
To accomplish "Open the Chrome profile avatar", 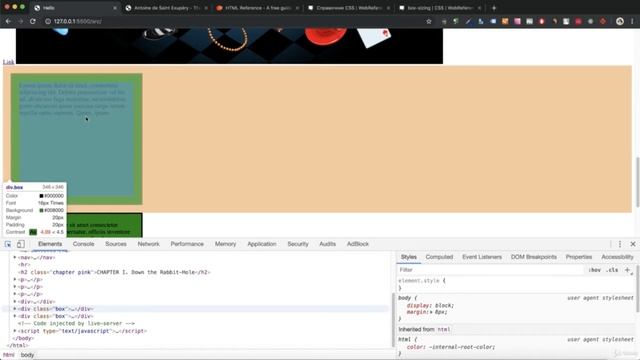I will click(620, 21).
